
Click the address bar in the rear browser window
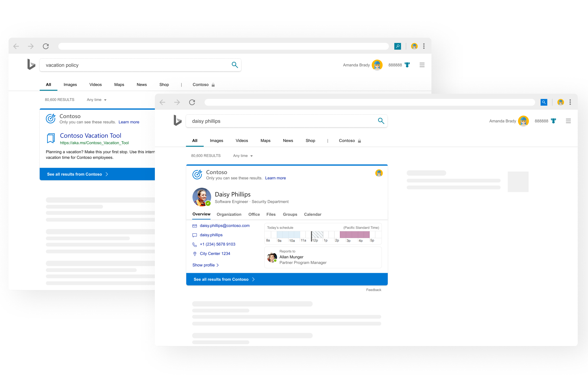tap(223, 46)
